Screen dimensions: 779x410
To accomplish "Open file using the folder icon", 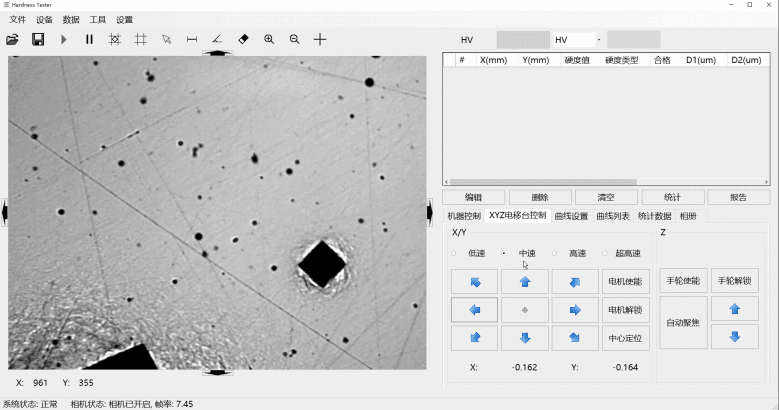I will (12, 39).
